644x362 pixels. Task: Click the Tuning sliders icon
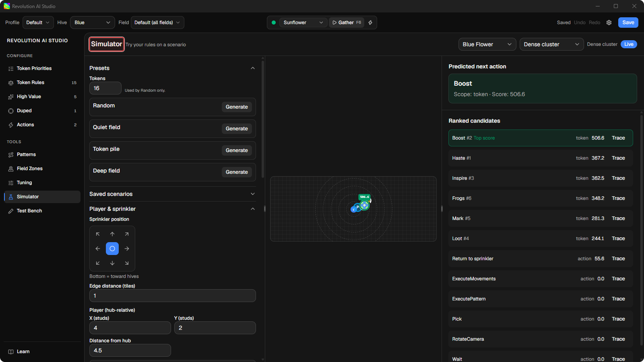(x=11, y=183)
